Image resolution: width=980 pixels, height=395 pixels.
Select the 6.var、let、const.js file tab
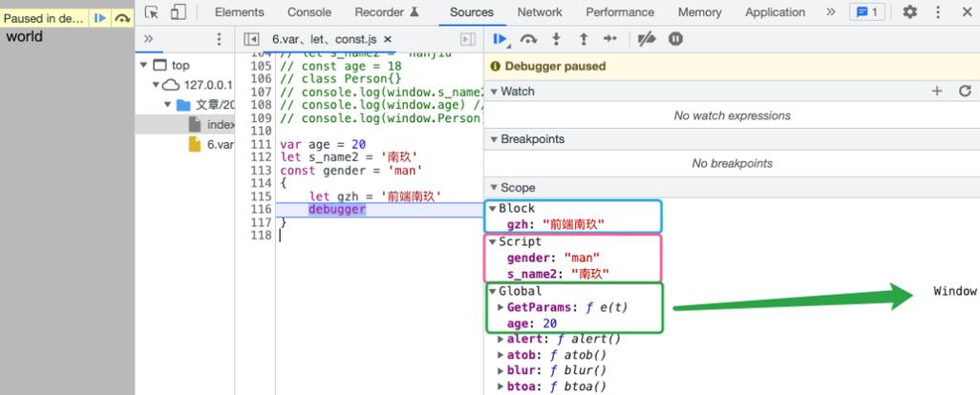click(325, 39)
